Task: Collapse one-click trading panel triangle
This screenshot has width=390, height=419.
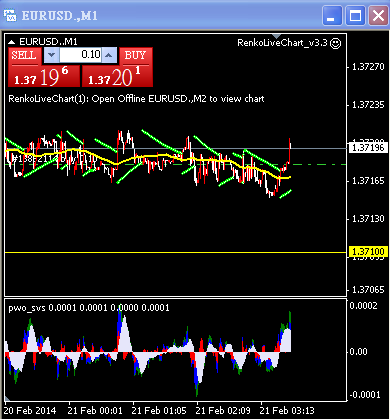Action: click(12, 42)
